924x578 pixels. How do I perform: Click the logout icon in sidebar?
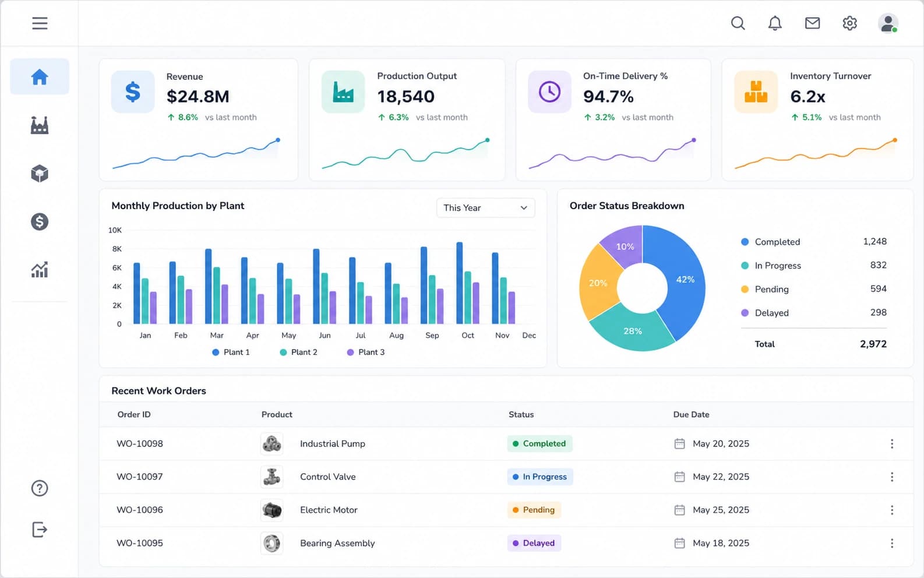(40, 530)
